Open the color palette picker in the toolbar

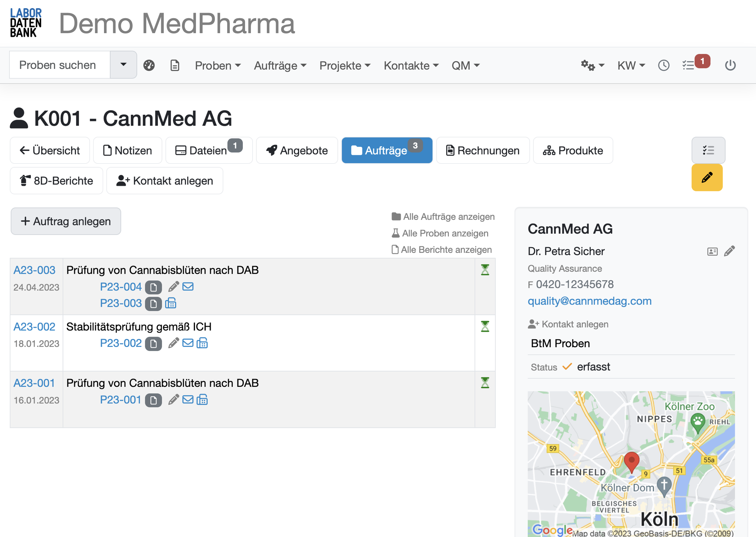pyautogui.click(x=149, y=65)
